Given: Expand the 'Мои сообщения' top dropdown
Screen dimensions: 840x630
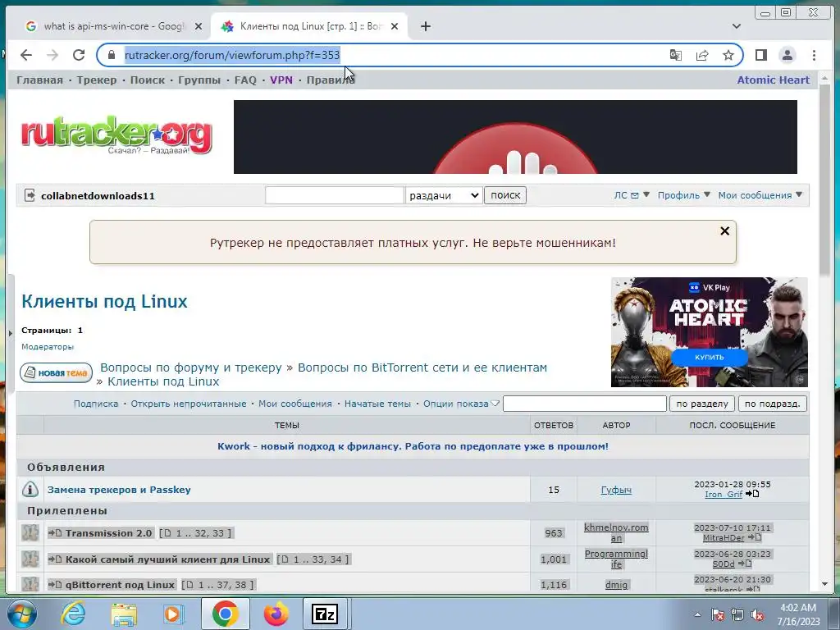Looking at the screenshot, I should coord(760,195).
